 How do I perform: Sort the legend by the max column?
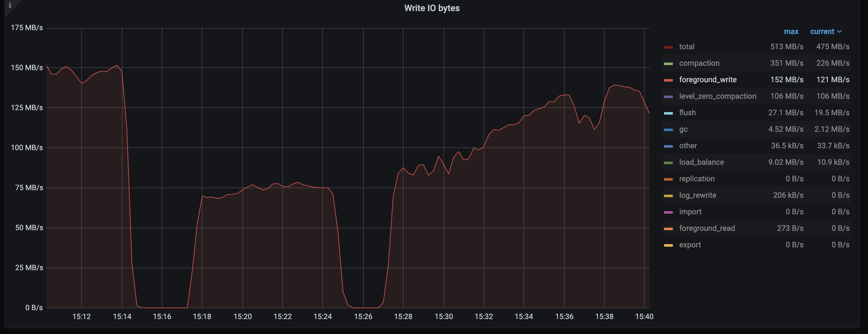tap(791, 32)
